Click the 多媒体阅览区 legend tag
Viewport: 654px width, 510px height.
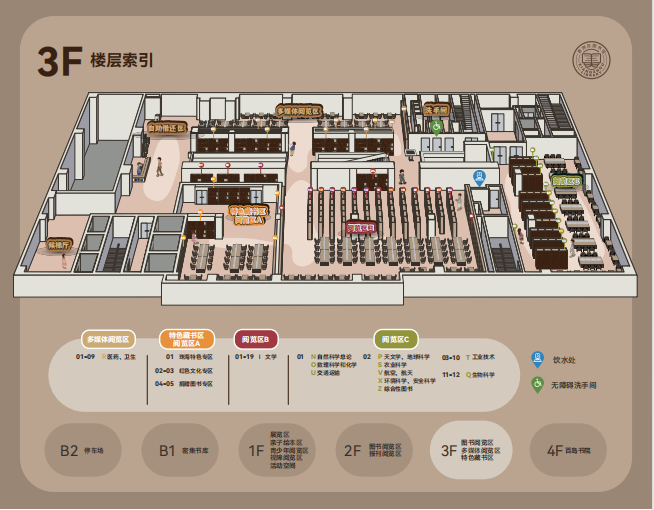(x=108, y=338)
